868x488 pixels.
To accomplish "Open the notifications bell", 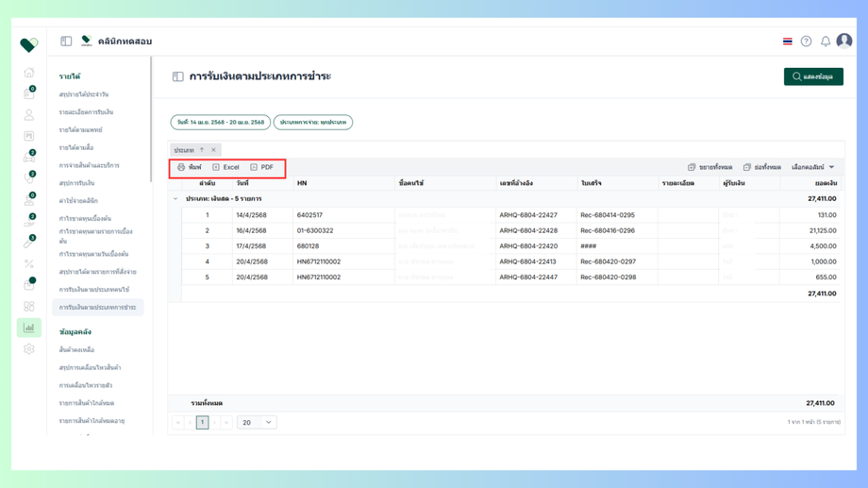I will point(825,42).
